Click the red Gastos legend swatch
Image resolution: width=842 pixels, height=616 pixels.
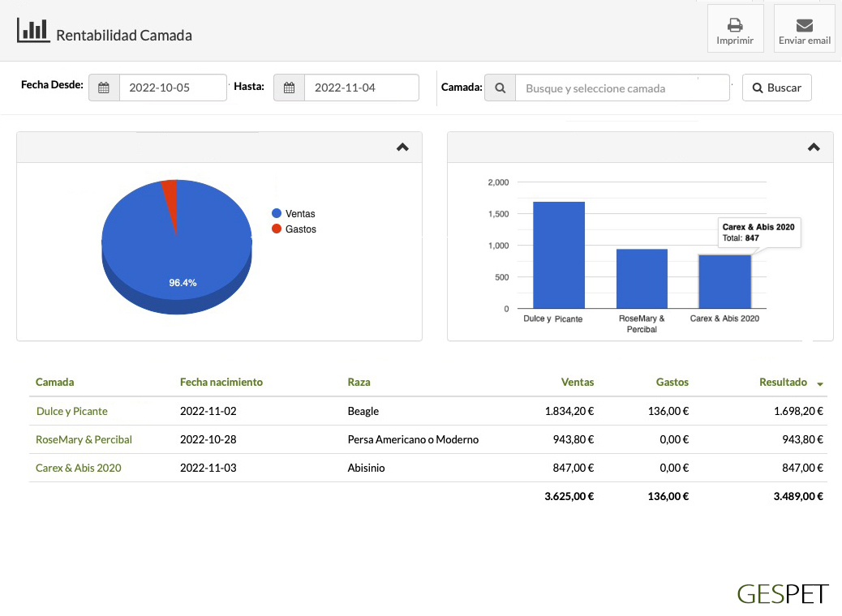point(277,229)
